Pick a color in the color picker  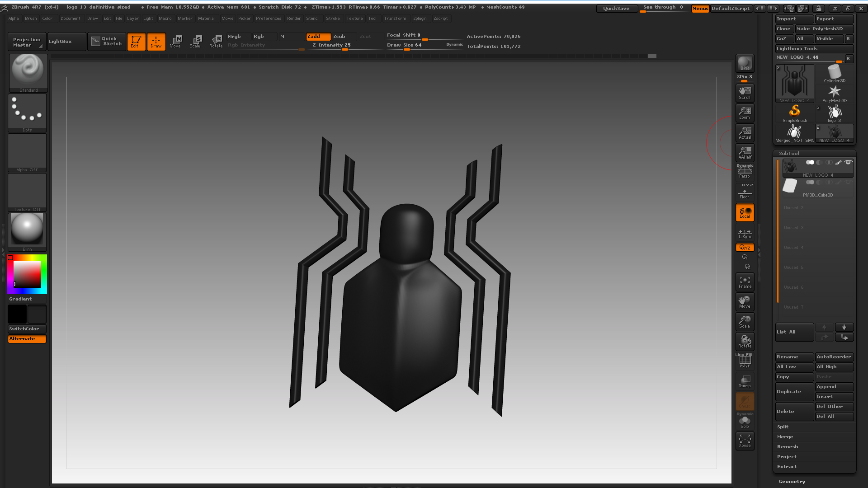(x=27, y=274)
